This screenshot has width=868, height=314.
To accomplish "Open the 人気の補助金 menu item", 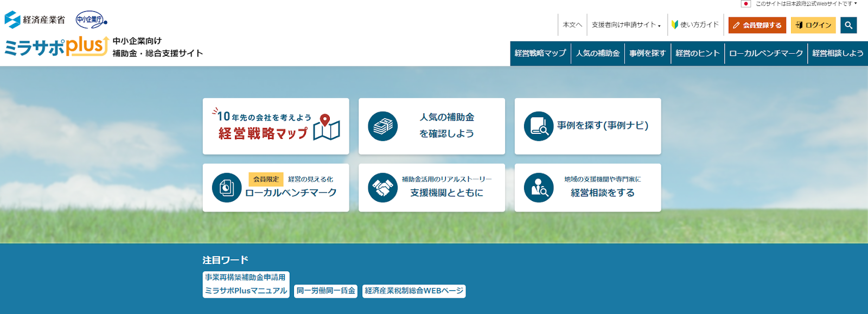I will click(x=598, y=53).
